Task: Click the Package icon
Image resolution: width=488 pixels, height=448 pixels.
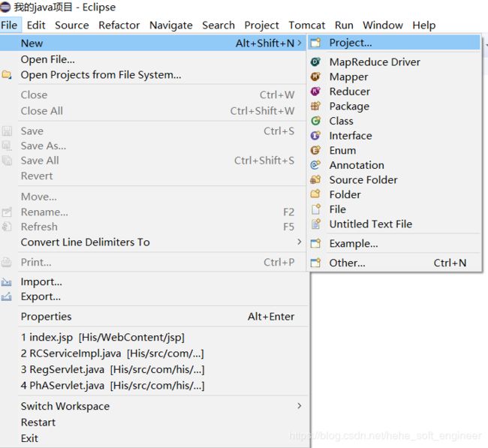Action: 315,106
